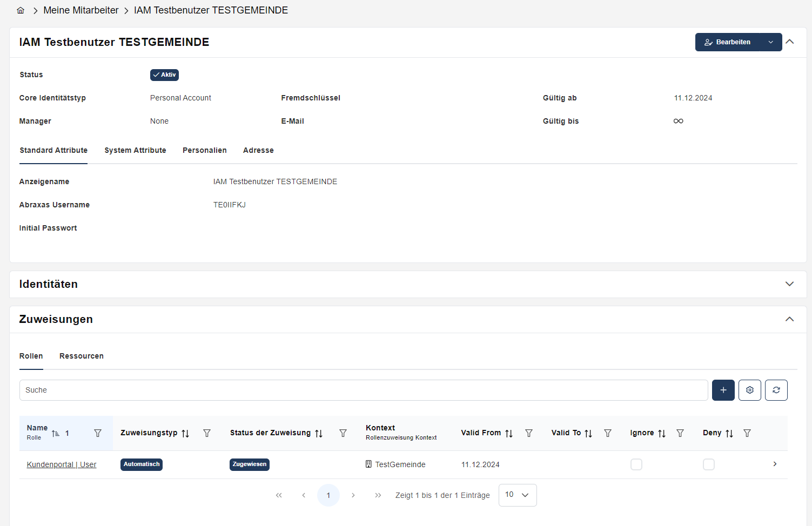Sort the table by Zuweisungstyp

(x=186, y=433)
